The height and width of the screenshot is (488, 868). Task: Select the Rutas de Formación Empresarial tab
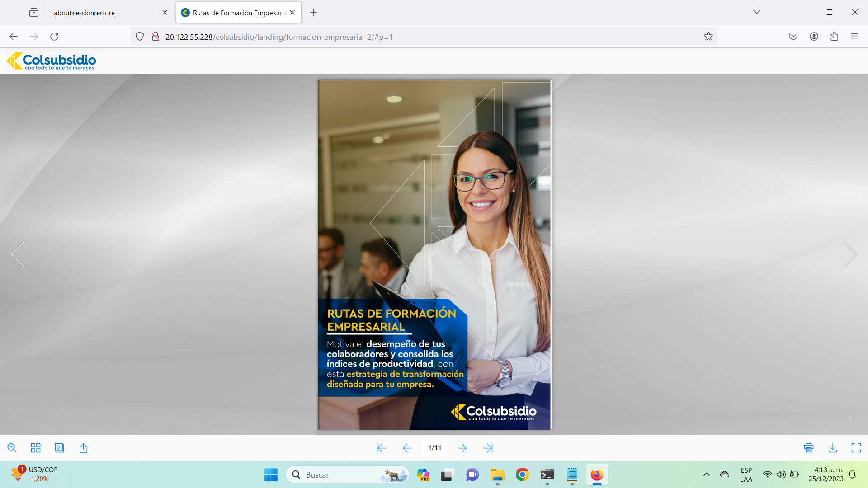click(x=239, y=13)
